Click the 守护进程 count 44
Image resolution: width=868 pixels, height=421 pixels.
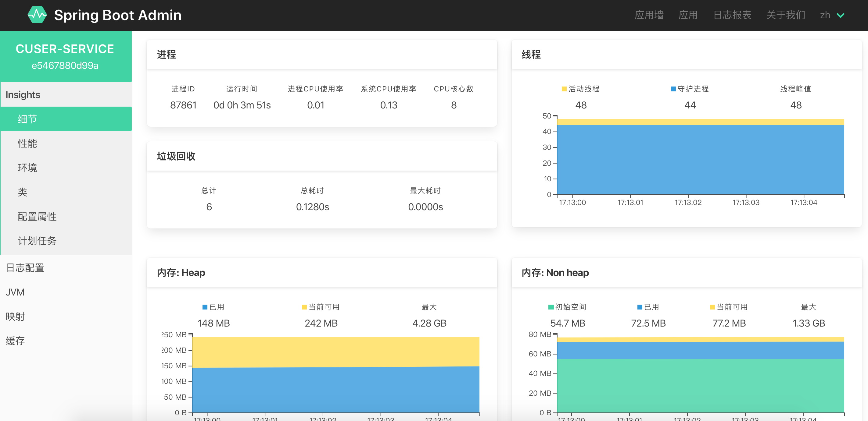coord(690,105)
